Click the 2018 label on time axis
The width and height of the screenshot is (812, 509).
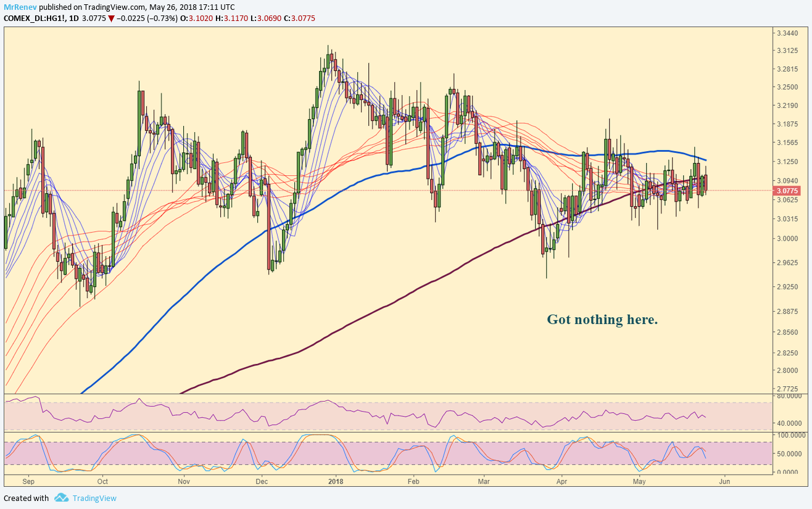(x=336, y=481)
